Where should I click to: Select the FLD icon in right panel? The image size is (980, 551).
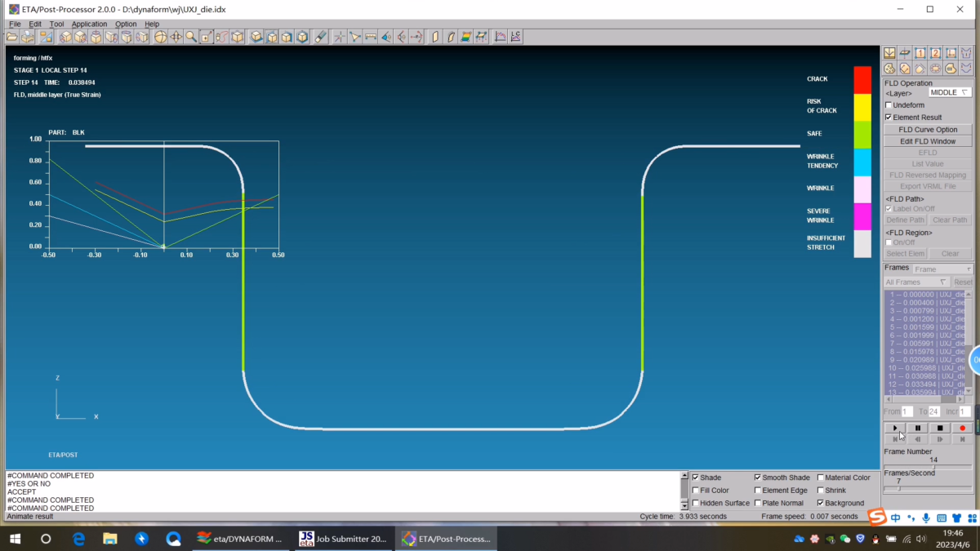[x=889, y=53]
